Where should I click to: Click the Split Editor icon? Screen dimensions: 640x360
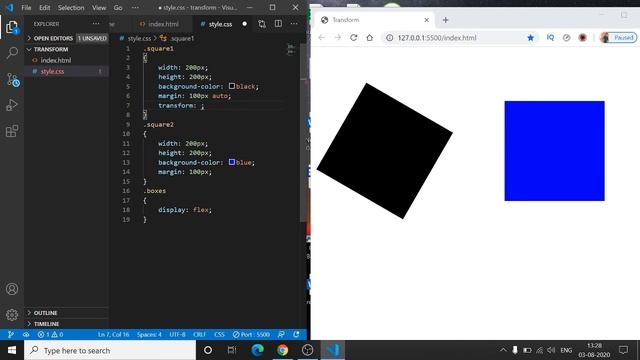click(278, 24)
